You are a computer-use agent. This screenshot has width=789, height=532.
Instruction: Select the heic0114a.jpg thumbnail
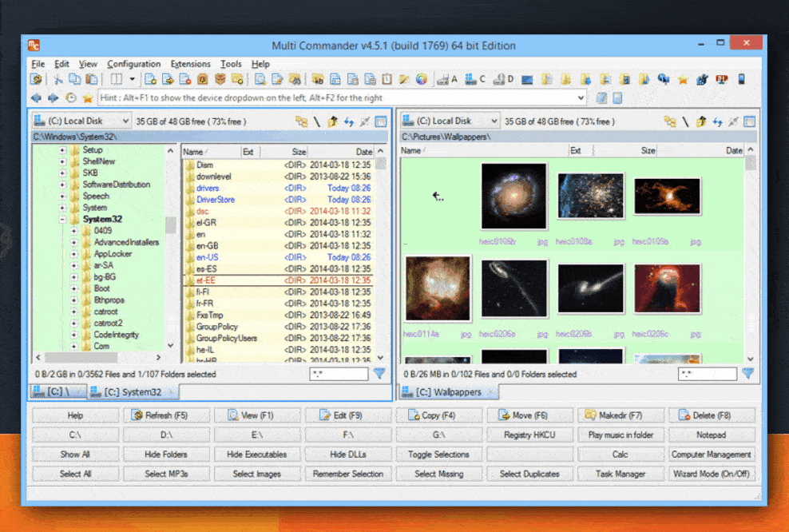pos(438,288)
